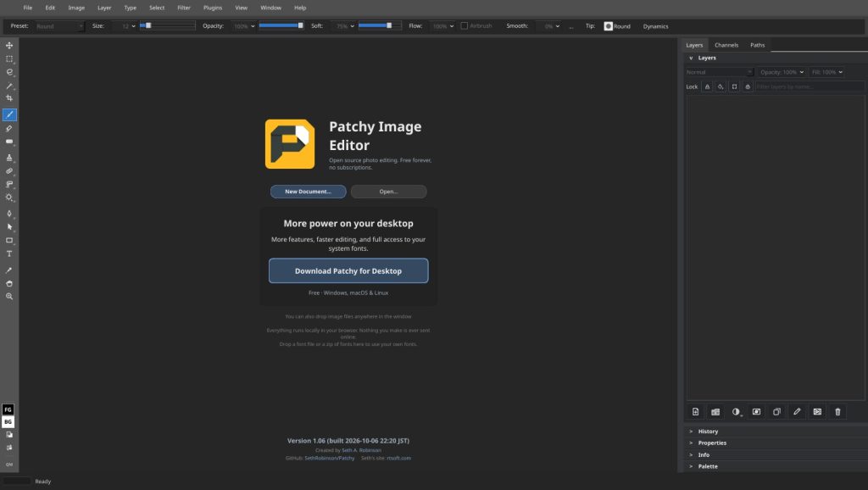
Task: Click the icon left of the trash
Action: pos(817,412)
